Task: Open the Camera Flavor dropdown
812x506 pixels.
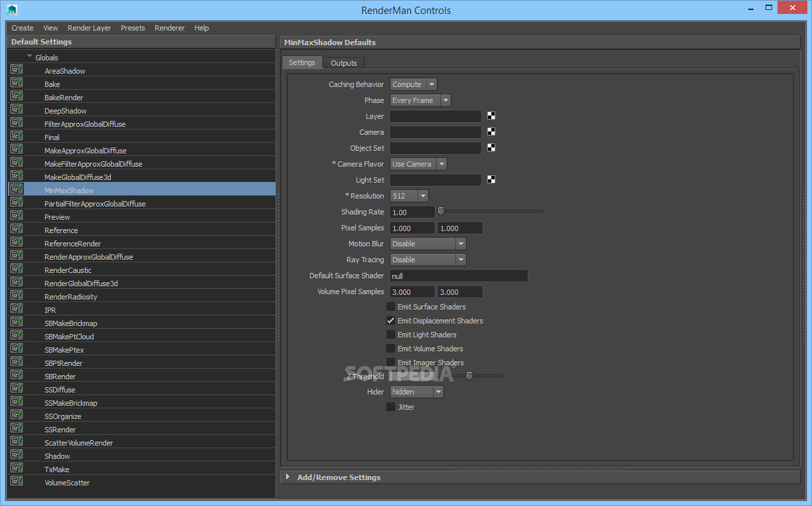Action: pos(418,164)
